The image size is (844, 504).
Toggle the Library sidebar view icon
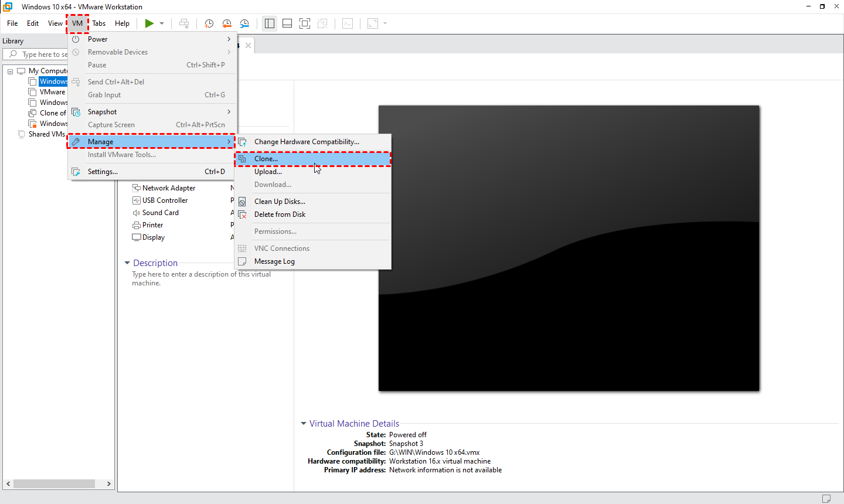tap(270, 23)
